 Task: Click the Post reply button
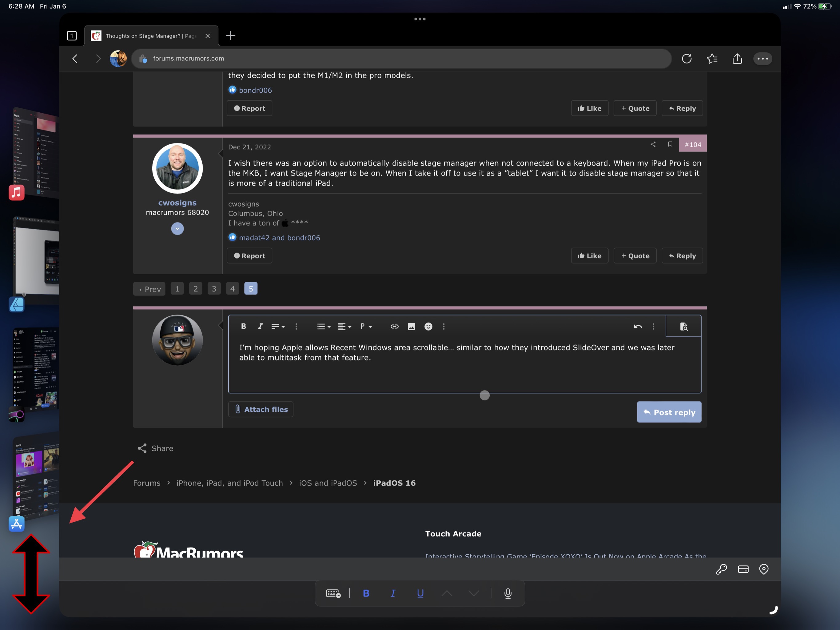(x=669, y=412)
